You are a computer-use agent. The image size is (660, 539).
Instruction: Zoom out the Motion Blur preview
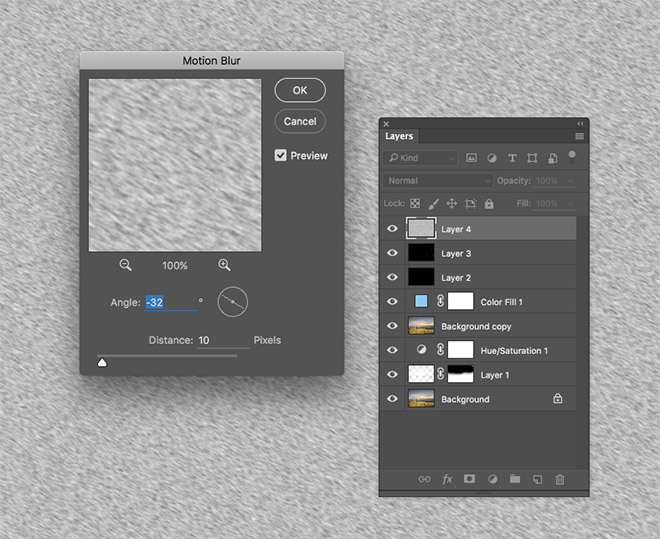pos(126,265)
